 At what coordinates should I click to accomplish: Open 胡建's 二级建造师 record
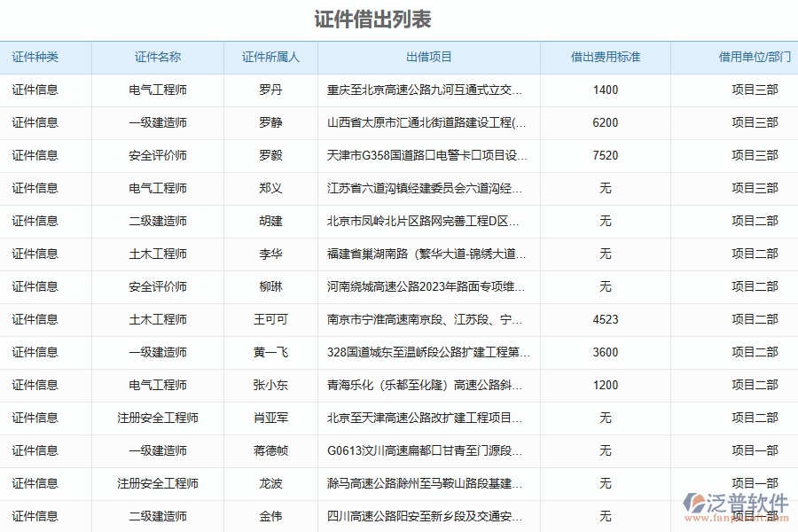point(158,221)
